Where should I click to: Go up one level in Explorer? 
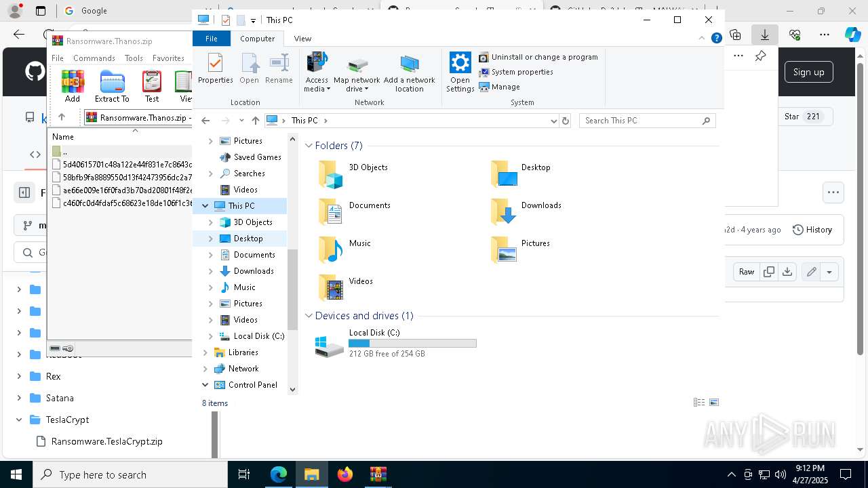pyautogui.click(x=255, y=121)
